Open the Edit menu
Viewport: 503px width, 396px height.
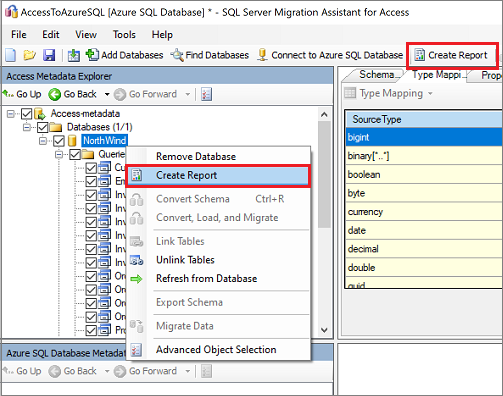click(x=51, y=35)
